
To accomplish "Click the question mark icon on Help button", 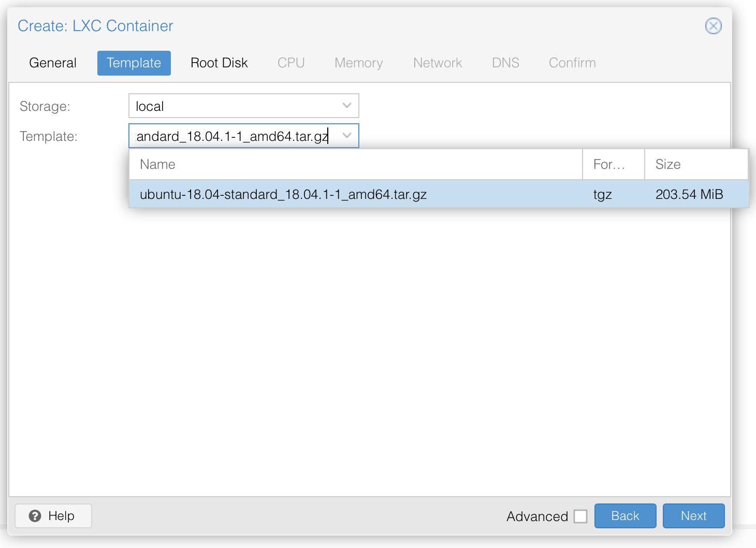I will point(35,516).
